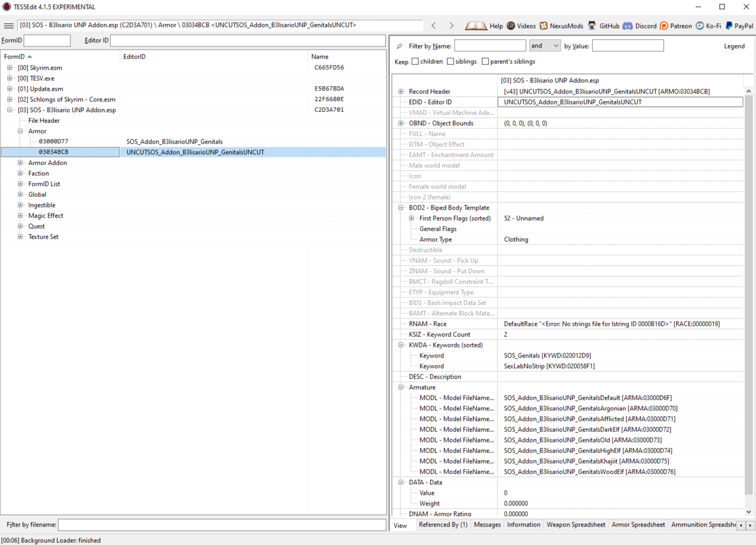Expand the Ingestible group
Image resolution: width=756 pixels, height=545 pixels.
20,205
